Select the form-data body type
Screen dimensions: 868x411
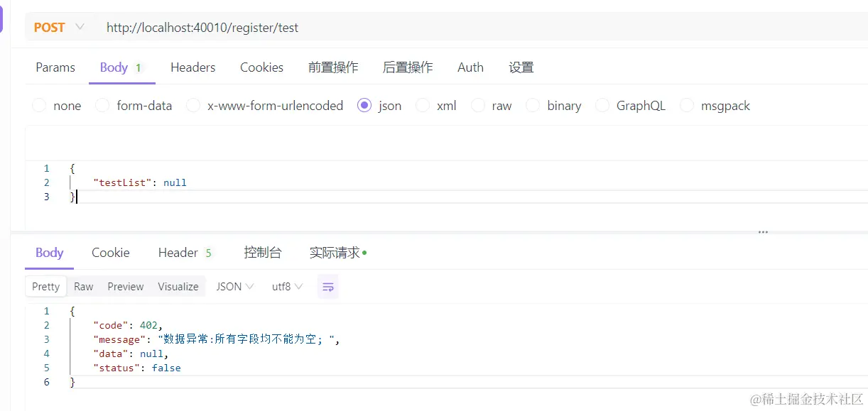tap(134, 106)
